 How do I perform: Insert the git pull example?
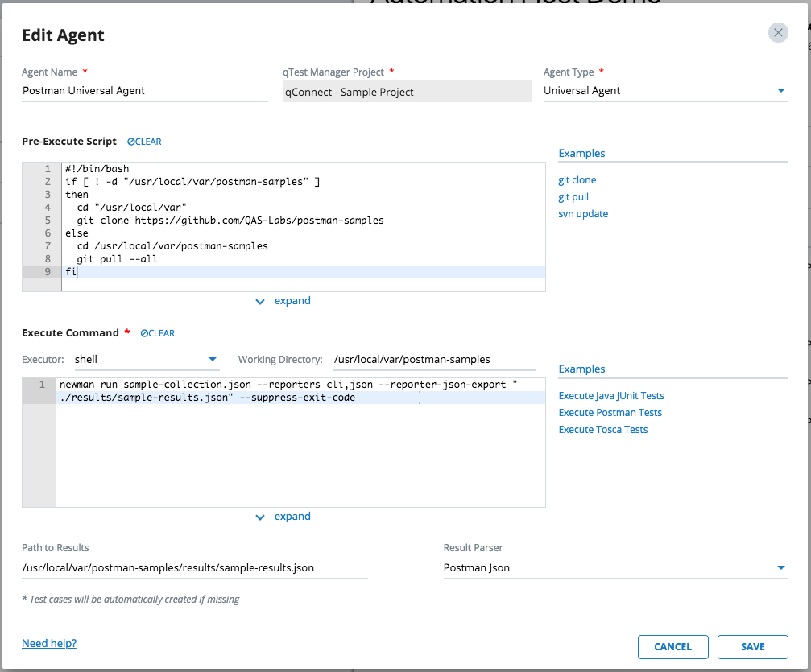point(573,197)
